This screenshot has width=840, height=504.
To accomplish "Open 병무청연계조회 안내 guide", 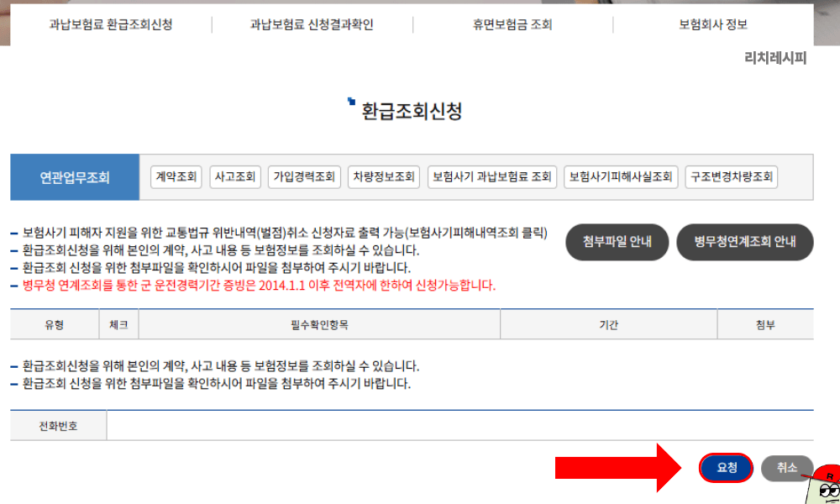I will click(745, 242).
